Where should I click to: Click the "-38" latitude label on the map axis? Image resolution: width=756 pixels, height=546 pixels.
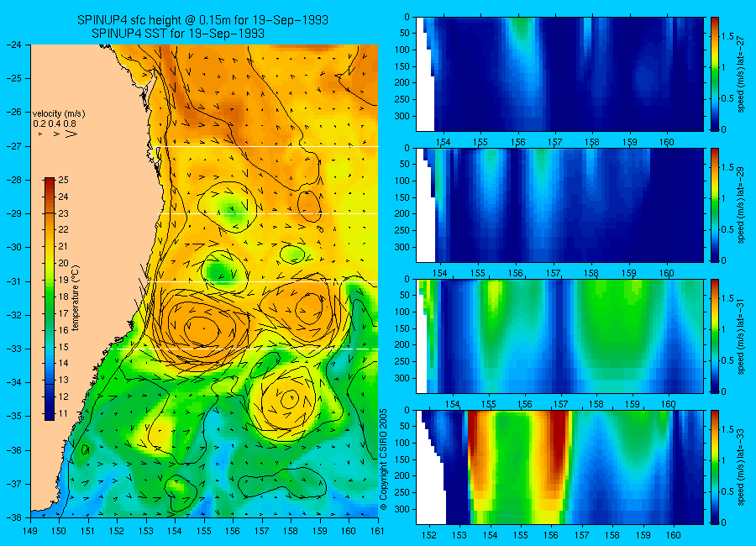point(13,517)
